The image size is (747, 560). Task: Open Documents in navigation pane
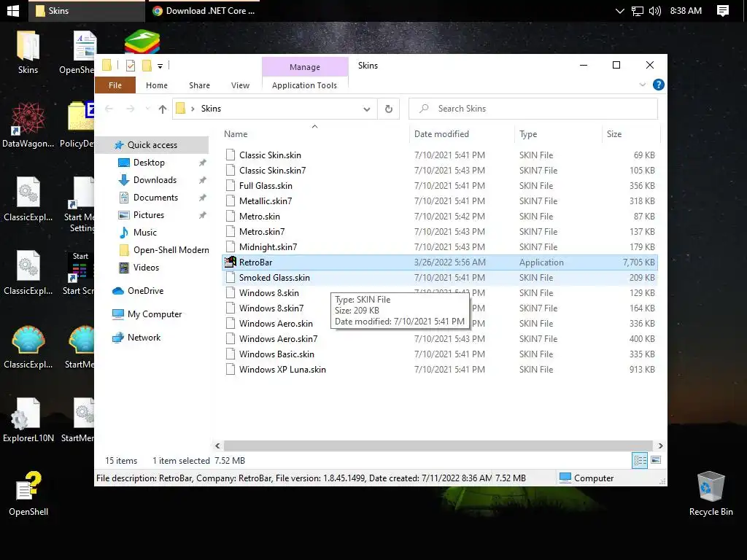tap(155, 198)
